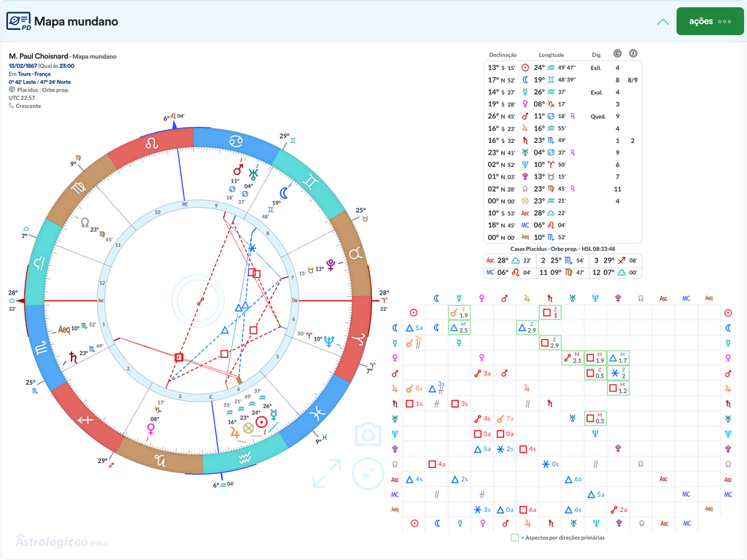Screen dimensions: 747x560
Task: Select the aspect cell with value 2.1
Action: pyautogui.click(x=573, y=357)
